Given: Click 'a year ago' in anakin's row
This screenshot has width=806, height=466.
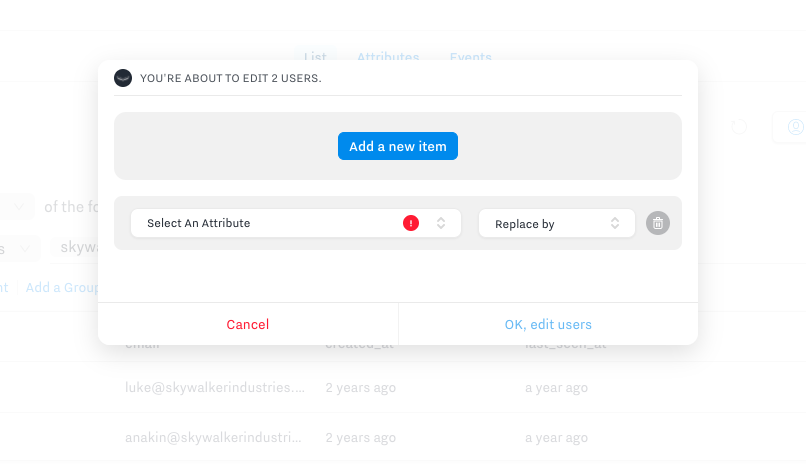Looking at the screenshot, I should (x=556, y=437).
